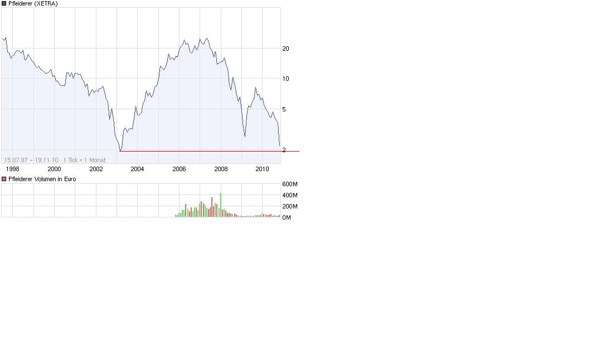Click the red Pfleiderer Volumen legend square
Screen dimensions: 601x364
click(x=4, y=179)
